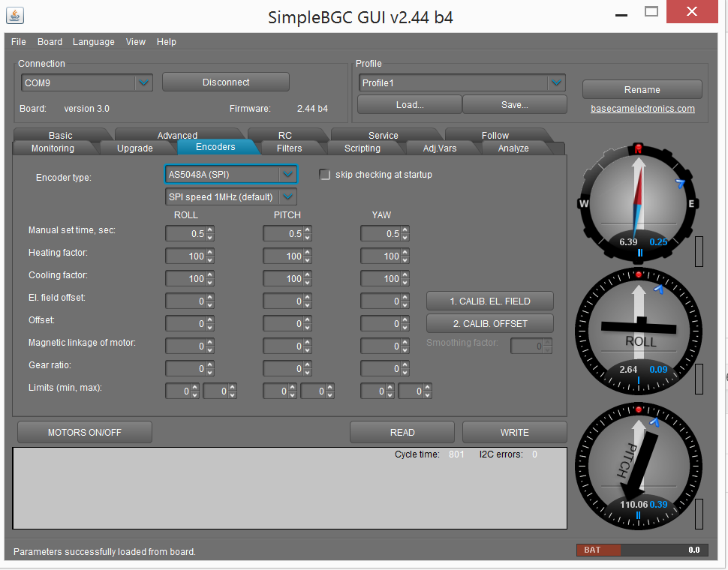728x570 pixels.
Task: Click ROLL Limits min field
Action: click(179, 391)
